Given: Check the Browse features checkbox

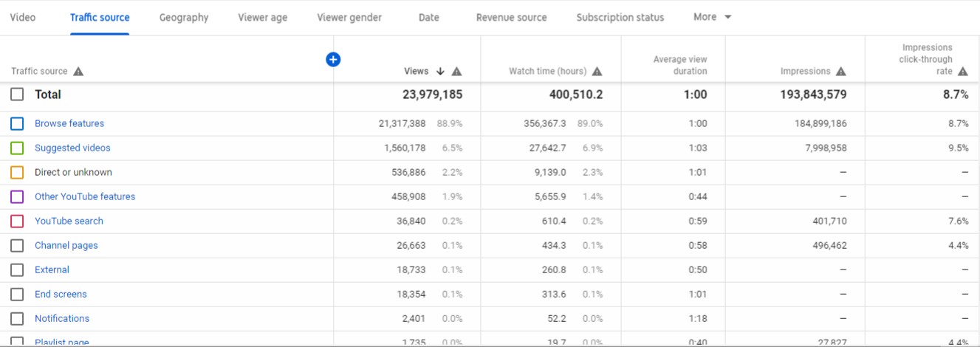Looking at the screenshot, I should pos(17,124).
